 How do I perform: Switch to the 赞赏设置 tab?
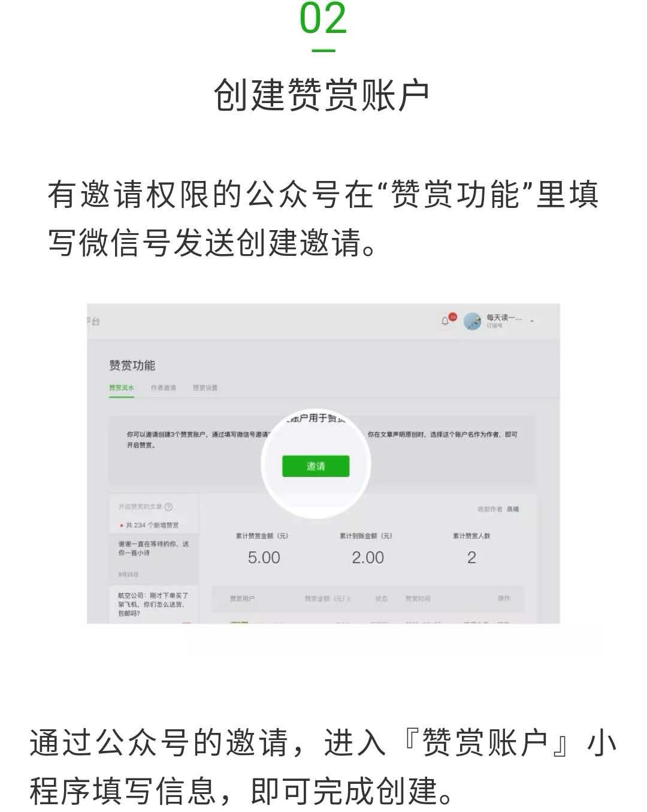tap(205, 388)
